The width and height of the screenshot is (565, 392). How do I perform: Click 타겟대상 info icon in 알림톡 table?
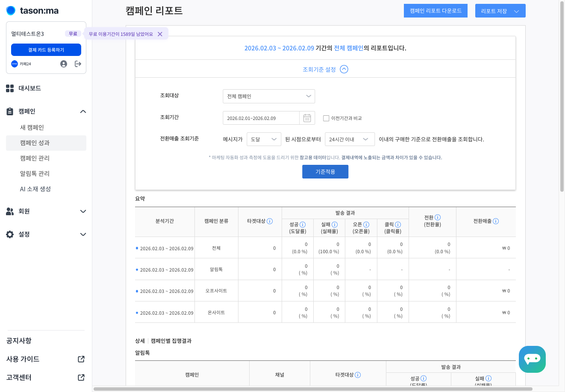point(358,375)
